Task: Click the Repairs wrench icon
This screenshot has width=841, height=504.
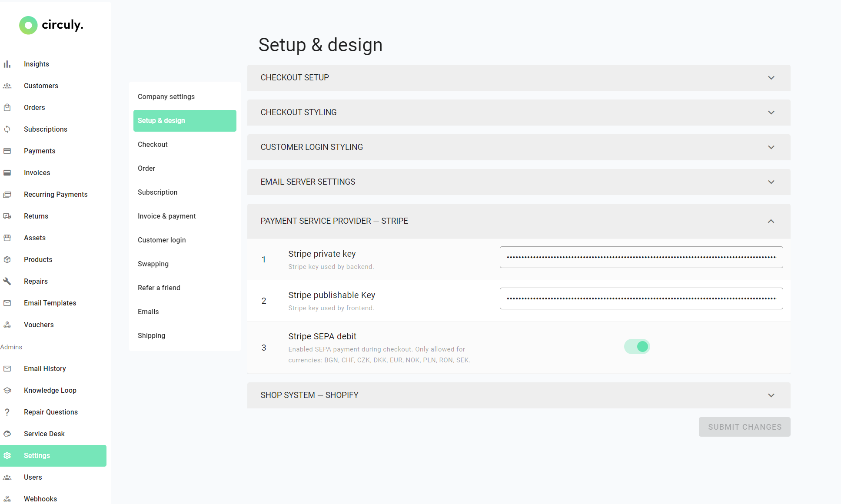Action: click(7, 282)
